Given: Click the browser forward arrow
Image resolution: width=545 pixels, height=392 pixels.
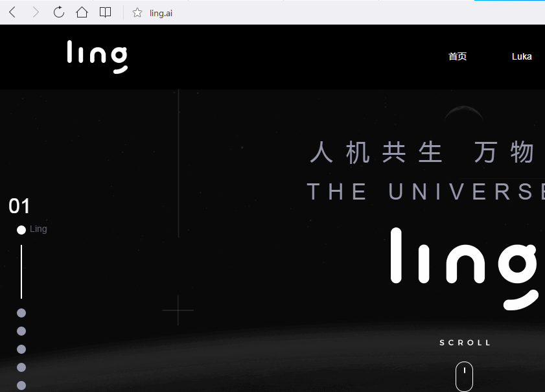Looking at the screenshot, I should [36, 12].
